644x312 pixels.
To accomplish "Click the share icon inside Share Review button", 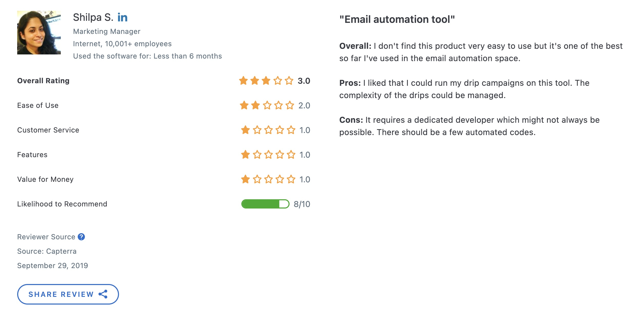I will click(x=103, y=294).
